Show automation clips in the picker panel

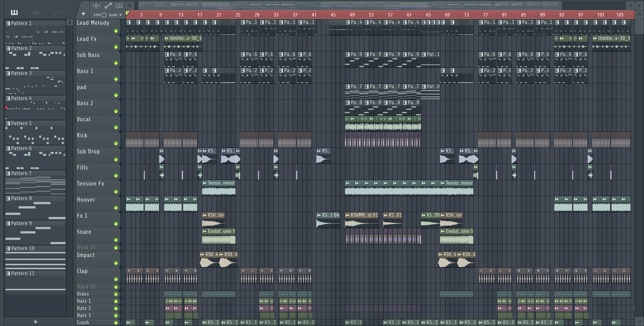[x=57, y=12]
